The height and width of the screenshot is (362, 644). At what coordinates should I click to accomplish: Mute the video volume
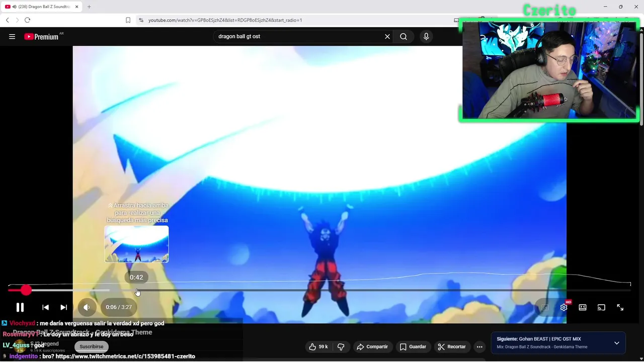87,307
